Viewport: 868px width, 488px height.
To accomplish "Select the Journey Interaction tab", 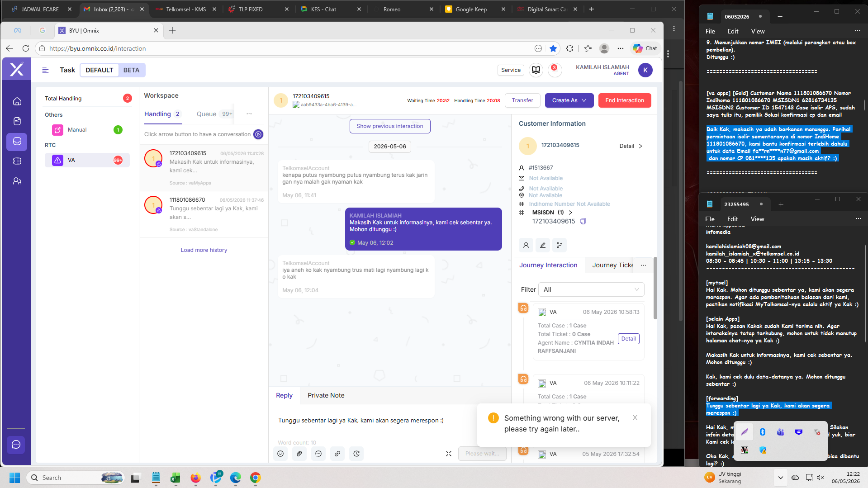I will click(x=548, y=265).
